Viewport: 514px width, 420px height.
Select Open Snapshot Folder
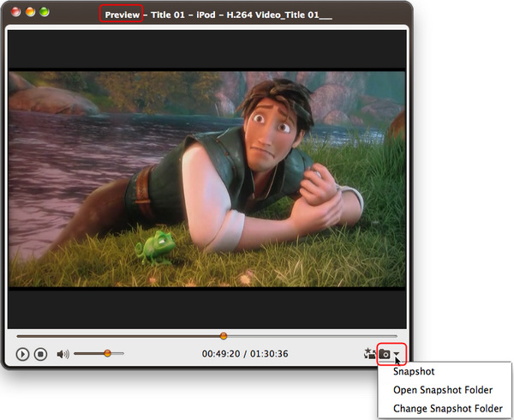tap(443, 390)
